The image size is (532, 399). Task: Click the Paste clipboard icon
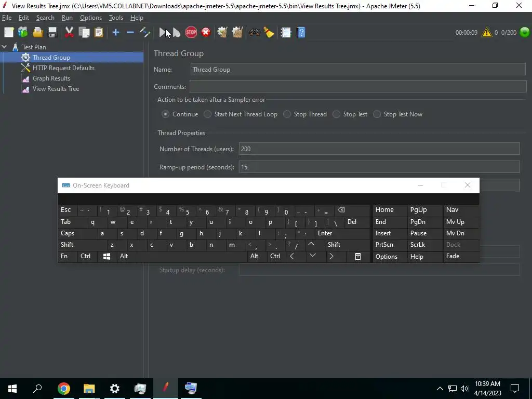tap(98, 33)
